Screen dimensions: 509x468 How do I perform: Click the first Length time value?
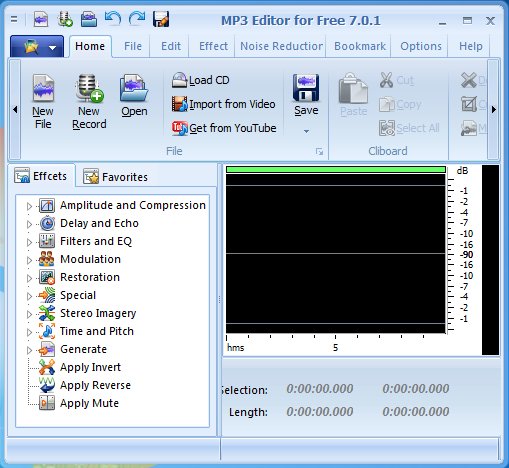[x=320, y=411]
